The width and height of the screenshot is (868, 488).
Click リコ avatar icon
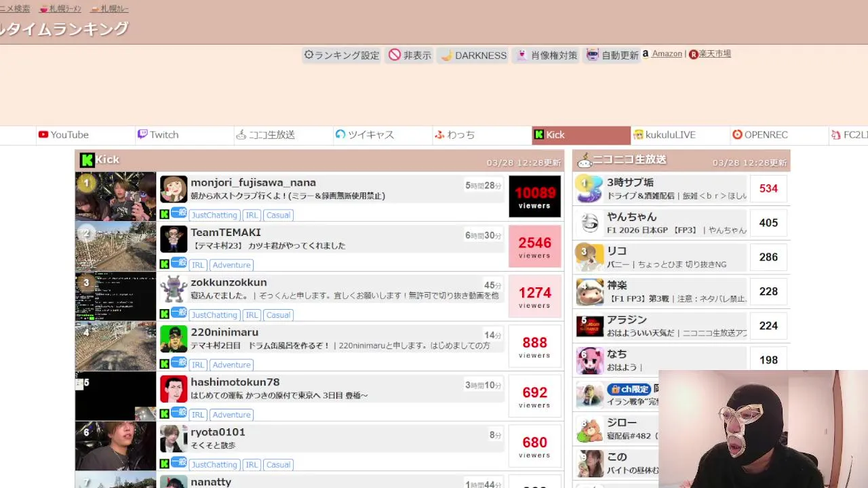[589, 257]
